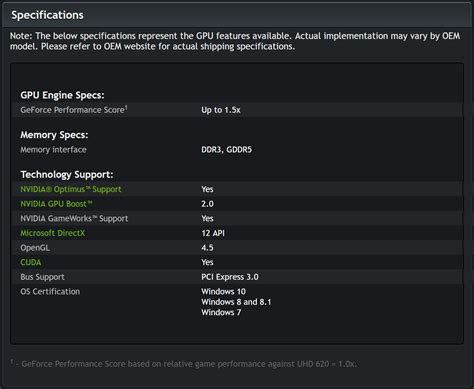Click the OS Certification label

50,292
